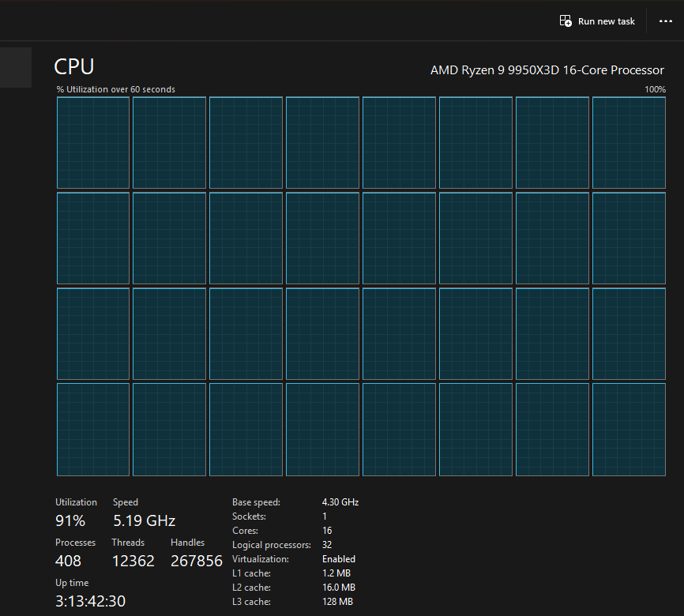Click the 267856 handles value
Image resolution: width=684 pixels, height=616 pixels.
click(x=197, y=561)
